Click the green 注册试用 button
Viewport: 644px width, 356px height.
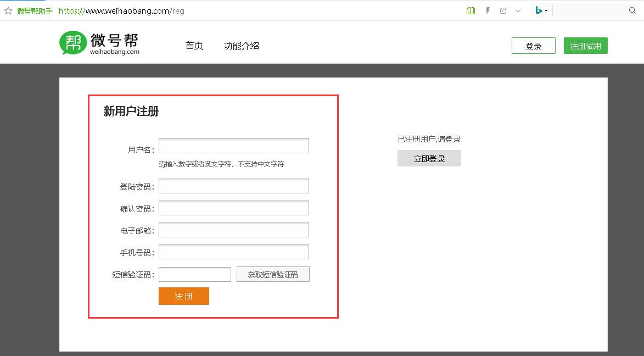pos(586,46)
